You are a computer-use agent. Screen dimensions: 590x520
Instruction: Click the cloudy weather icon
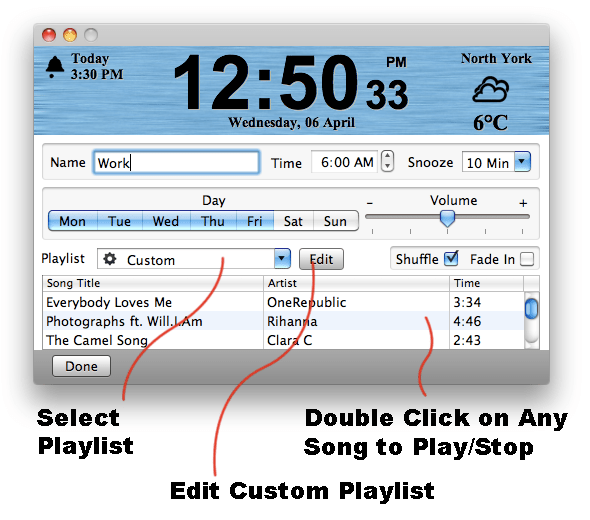491,89
